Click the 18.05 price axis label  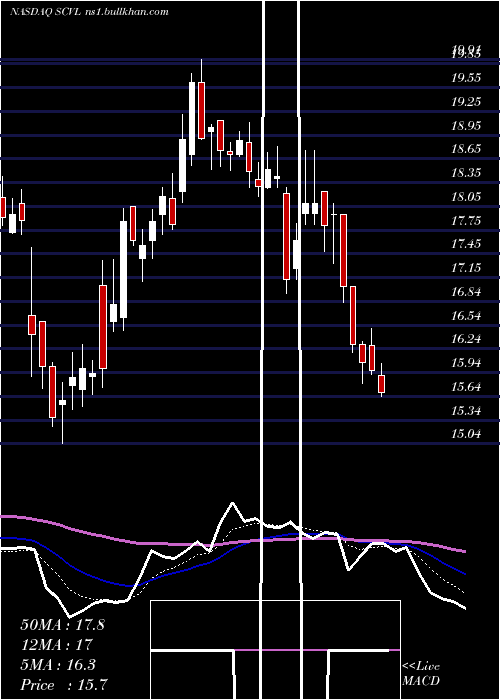pos(466,196)
